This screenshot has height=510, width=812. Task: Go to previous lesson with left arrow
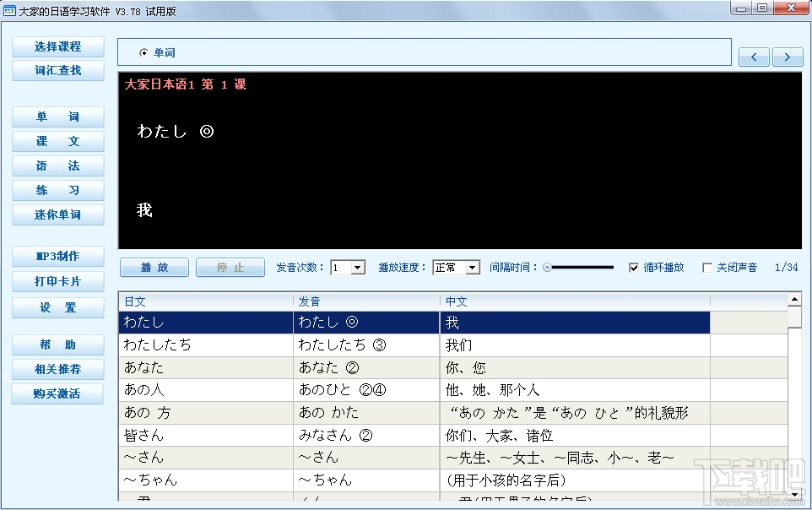click(x=754, y=57)
